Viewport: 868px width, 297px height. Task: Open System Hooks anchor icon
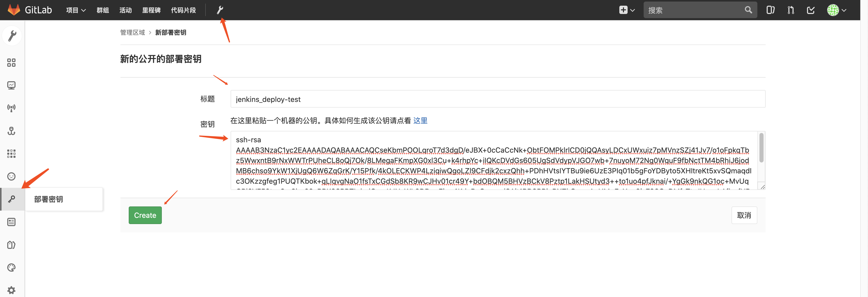pyautogui.click(x=11, y=131)
